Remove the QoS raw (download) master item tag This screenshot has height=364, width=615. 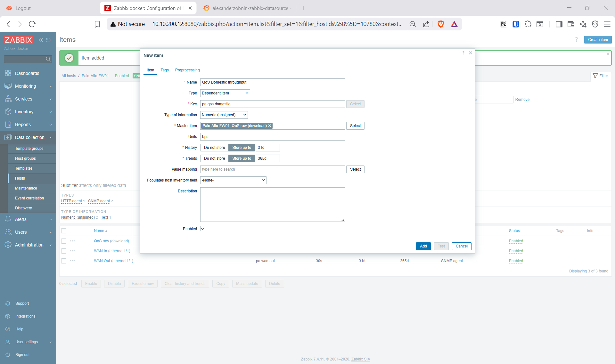pyautogui.click(x=270, y=126)
